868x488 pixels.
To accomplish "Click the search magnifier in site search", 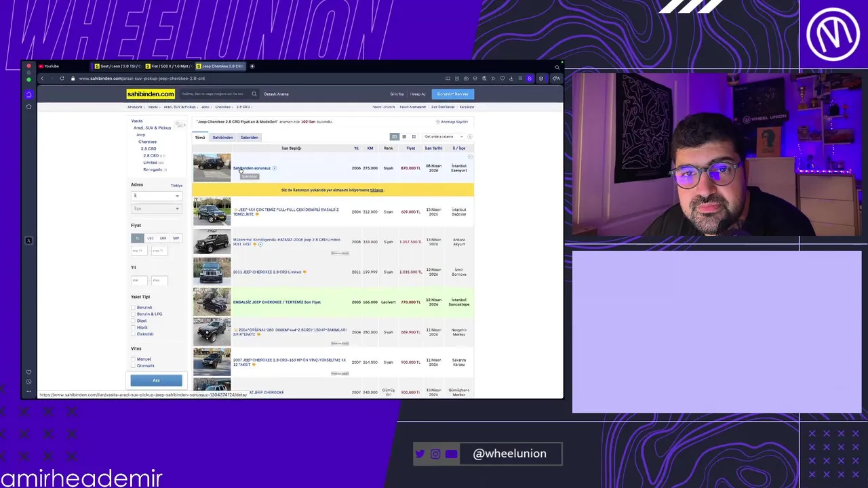I will [254, 94].
